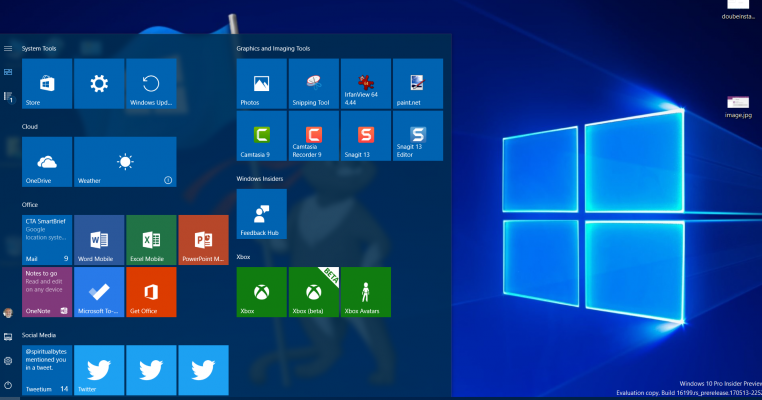The image size is (762, 400).
Task: Launch Excel Mobile
Action: pos(151,240)
